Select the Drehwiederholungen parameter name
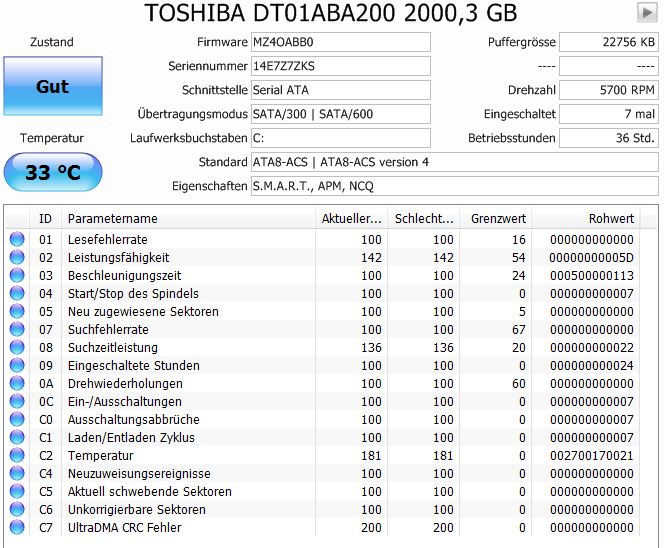 pos(125,384)
